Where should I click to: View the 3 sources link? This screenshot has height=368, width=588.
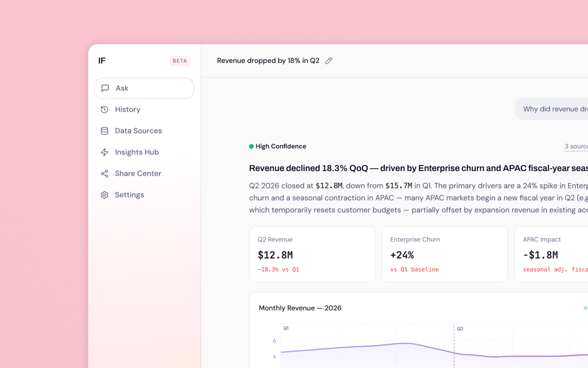tap(576, 146)
